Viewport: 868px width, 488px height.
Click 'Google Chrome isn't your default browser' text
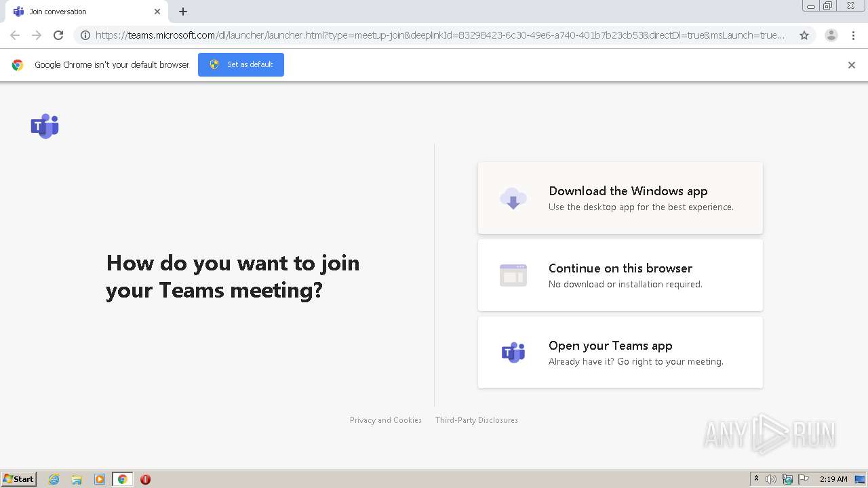[112, 65]
